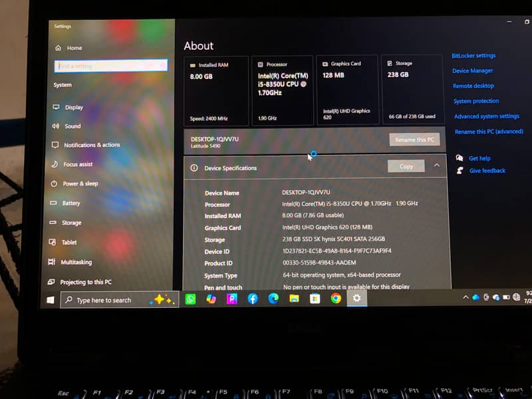Click the Installed RAM card

[216, 91]
